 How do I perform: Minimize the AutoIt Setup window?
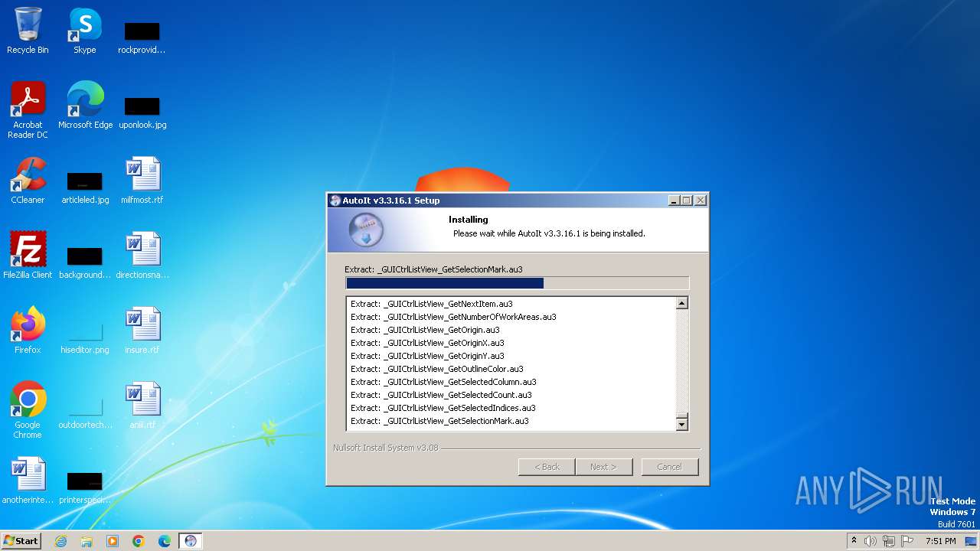coord(674,201)
